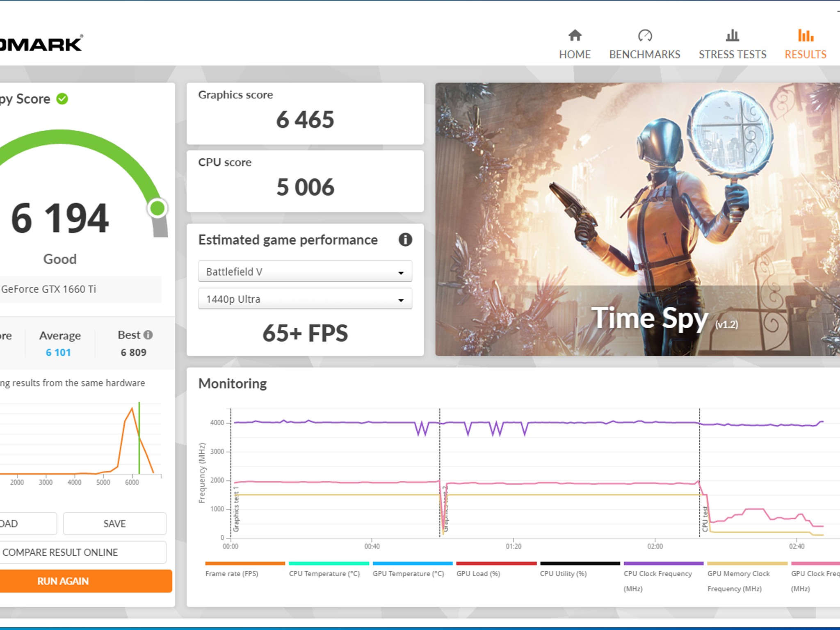The height and width of the screenshot is (630, 840).
Task: Click the Stress Tests chart icon
Action: click(x=732, y=36)
